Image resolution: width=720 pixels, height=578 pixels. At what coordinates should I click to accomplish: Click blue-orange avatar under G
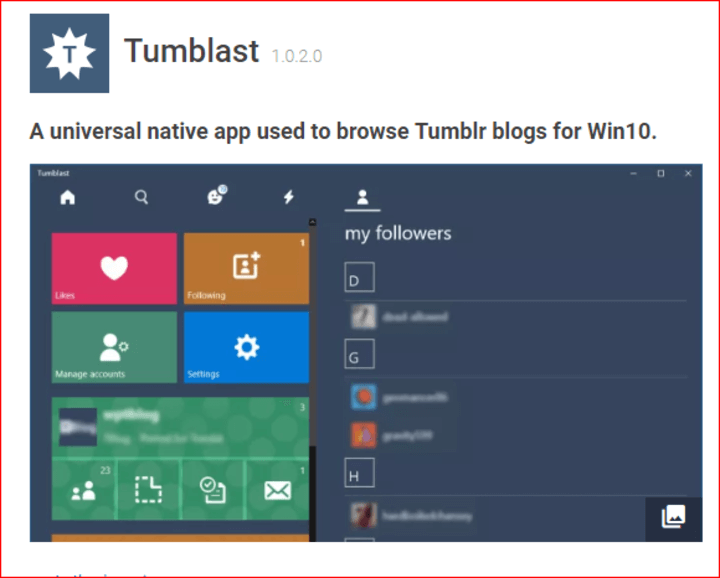(x=364, y=397)
